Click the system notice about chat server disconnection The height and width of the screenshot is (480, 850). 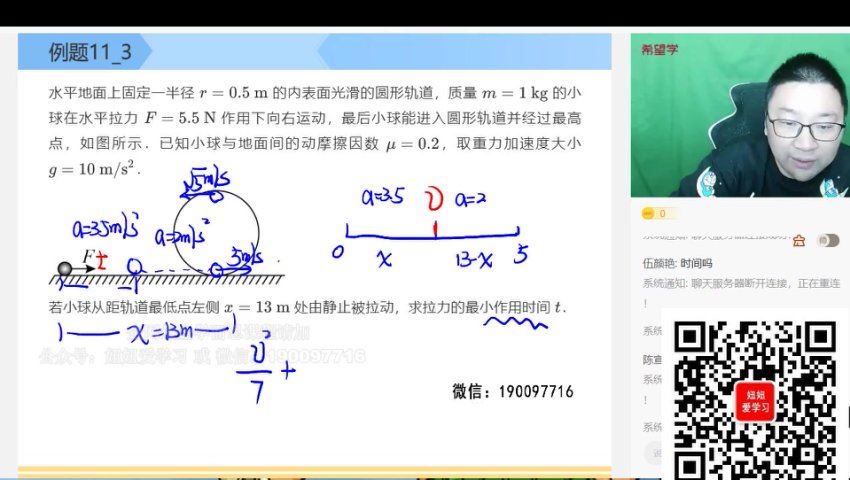coord(740,284)
